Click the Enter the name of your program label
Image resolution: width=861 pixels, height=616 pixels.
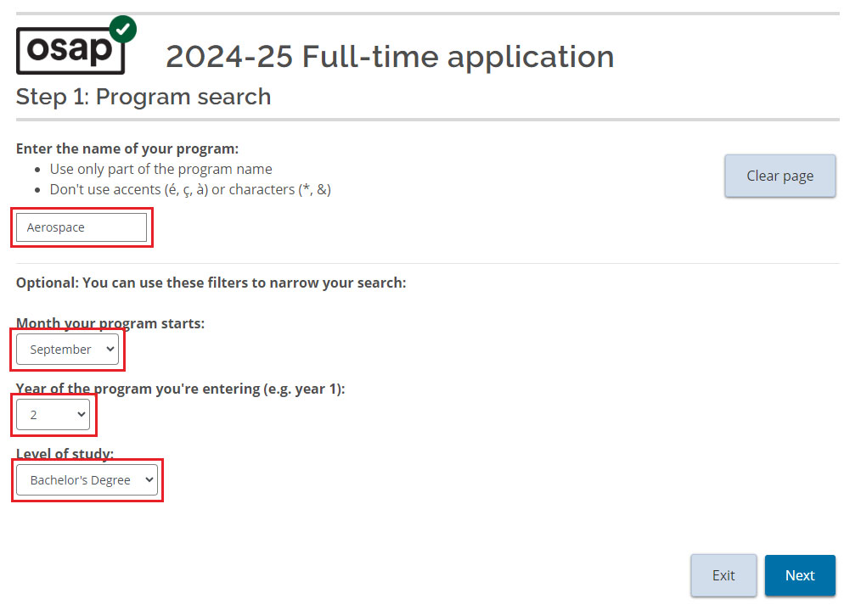[127, 148]
